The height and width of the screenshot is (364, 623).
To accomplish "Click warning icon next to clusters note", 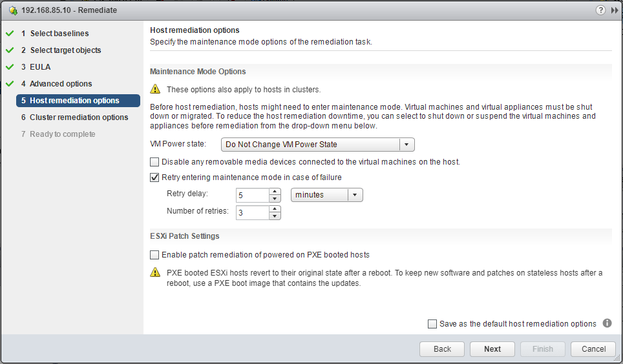I will tap(155, 89).
